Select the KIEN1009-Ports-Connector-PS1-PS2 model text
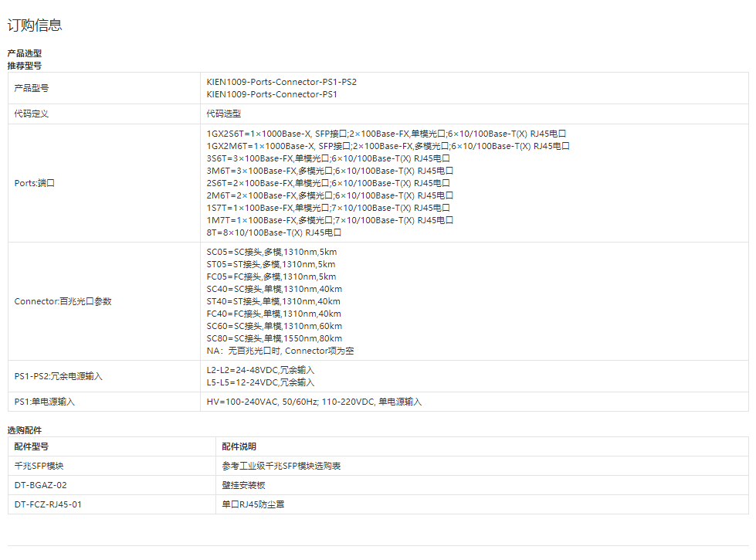This screenshot has width=756, height=560. coord(281,82)
